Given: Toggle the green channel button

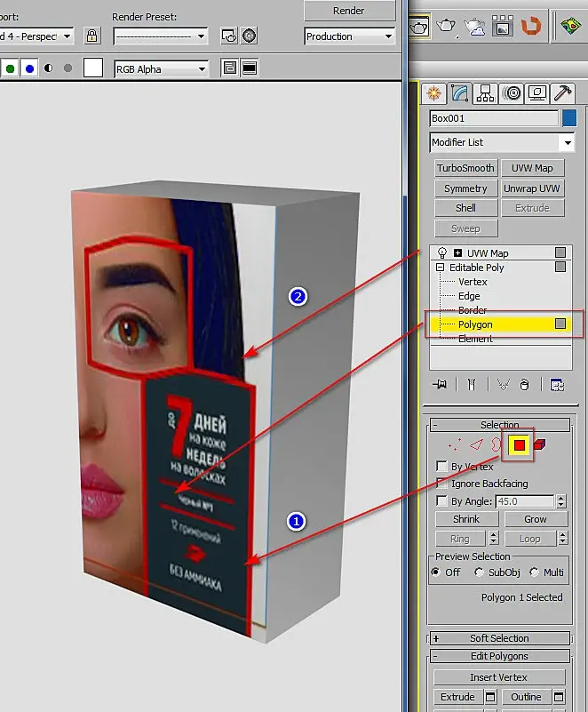Looking at the screenshot, I should click(10, 68).
